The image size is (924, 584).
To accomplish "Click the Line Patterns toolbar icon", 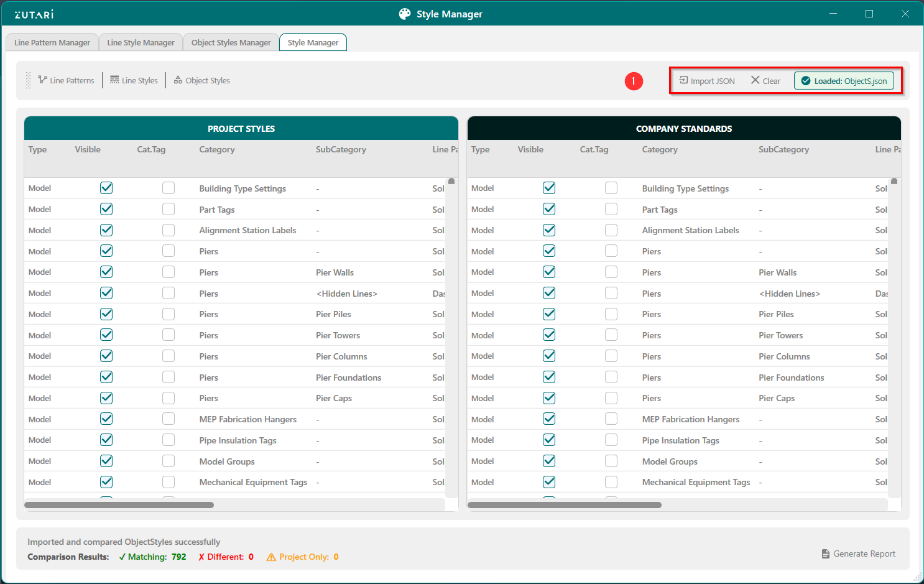I will [42, 80].
